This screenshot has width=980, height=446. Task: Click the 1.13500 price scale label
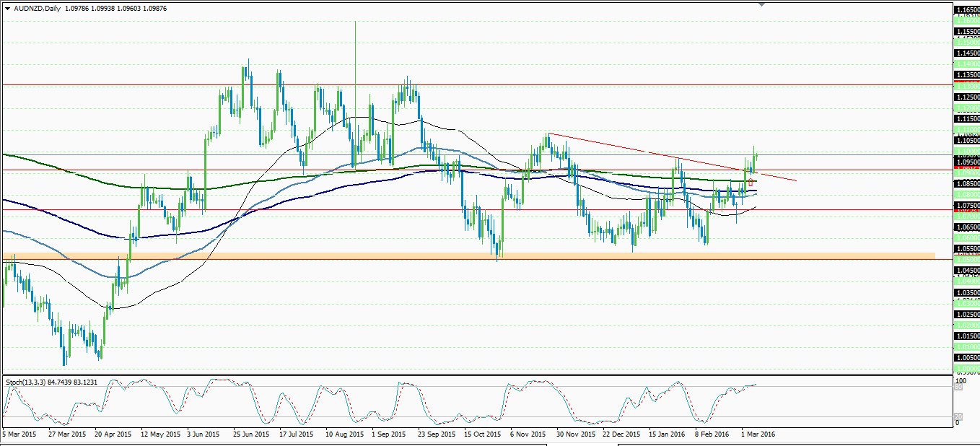967,75
